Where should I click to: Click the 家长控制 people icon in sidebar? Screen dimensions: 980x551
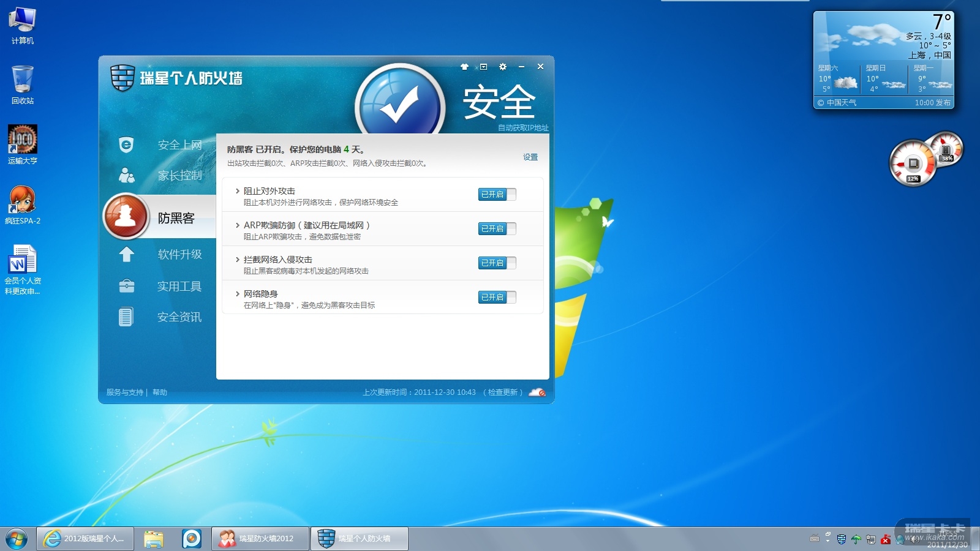pyautogui.click(x=126, y=175)
